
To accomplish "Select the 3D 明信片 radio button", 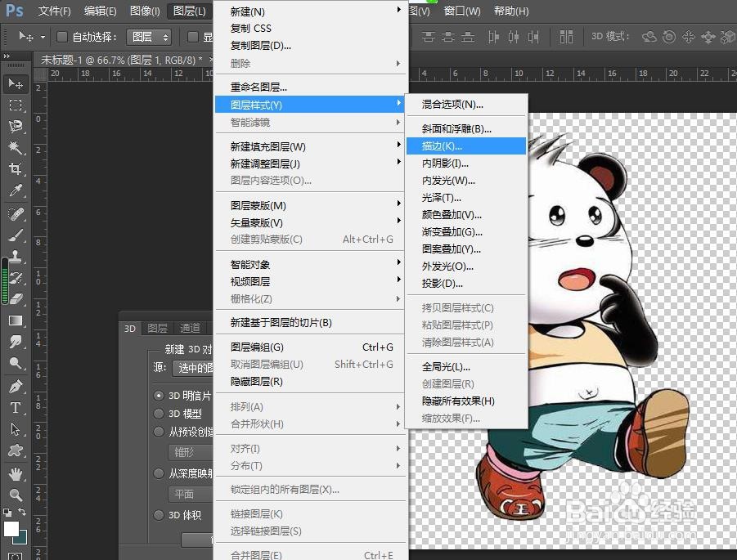I will 159,396.
